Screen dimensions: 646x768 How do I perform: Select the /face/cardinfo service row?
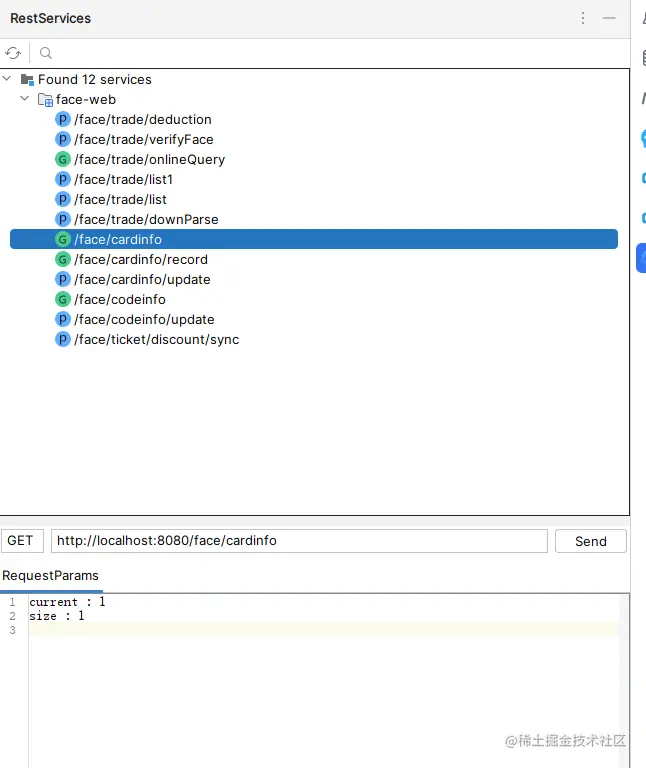[314, 239]
